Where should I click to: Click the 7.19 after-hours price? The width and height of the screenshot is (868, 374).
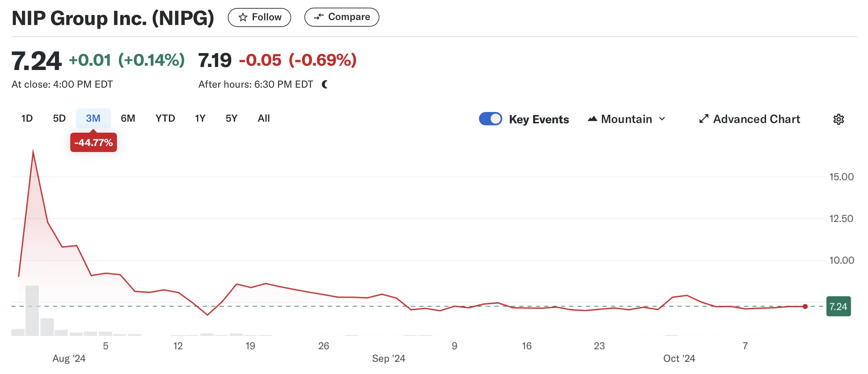click(215, 60)
